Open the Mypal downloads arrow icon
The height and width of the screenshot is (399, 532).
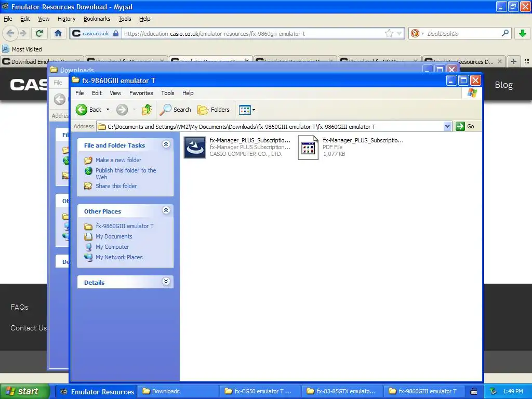(523, 33)
